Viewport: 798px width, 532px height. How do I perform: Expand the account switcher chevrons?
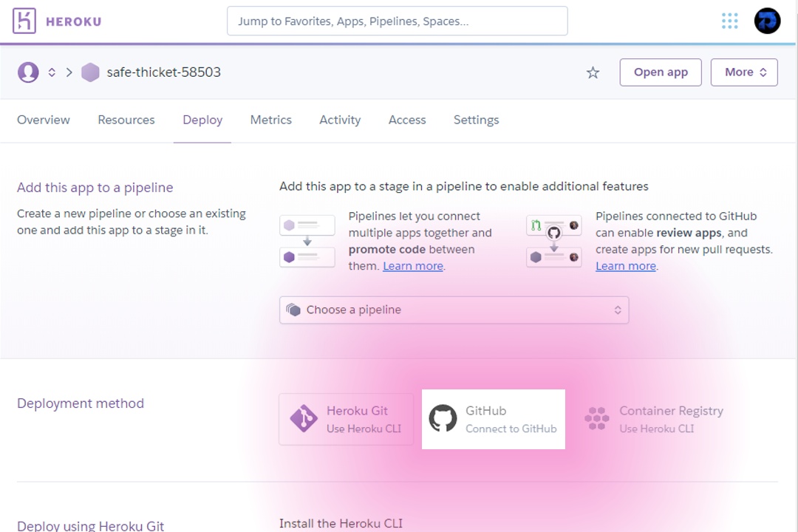(52, 72)
